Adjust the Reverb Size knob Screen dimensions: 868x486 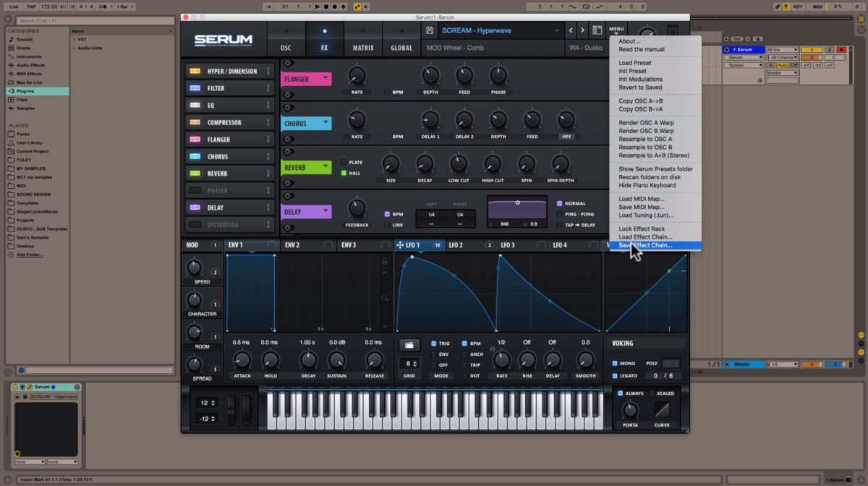(x=391, y=163)
